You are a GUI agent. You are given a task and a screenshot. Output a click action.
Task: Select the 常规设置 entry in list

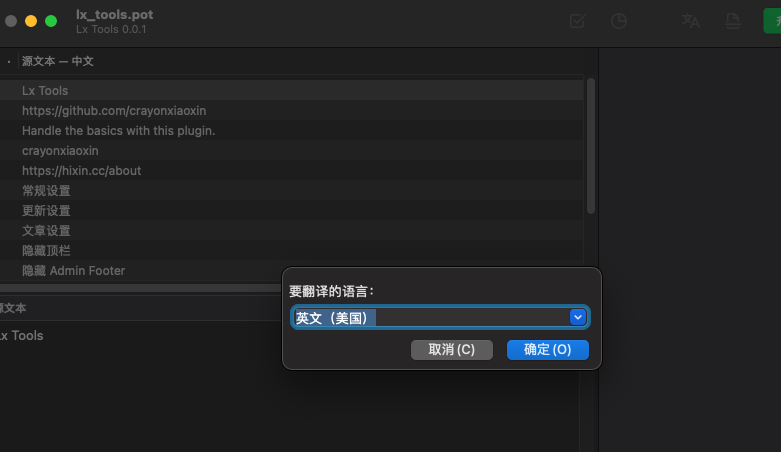[46, 191]
